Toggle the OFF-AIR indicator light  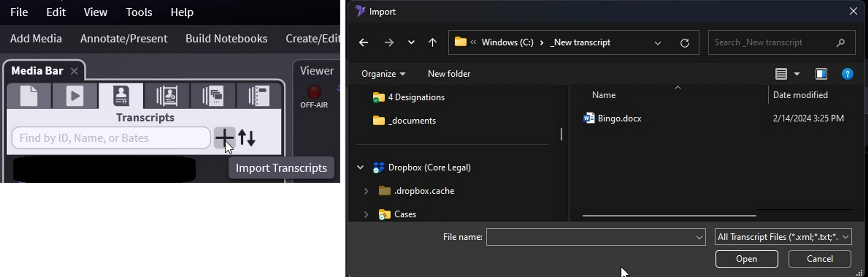click(314, 92)
